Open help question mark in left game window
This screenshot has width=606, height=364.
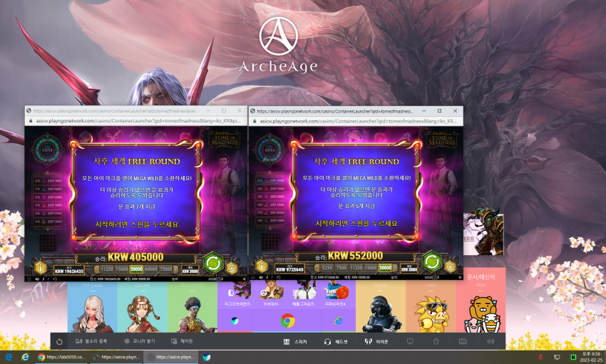(48, 279)
